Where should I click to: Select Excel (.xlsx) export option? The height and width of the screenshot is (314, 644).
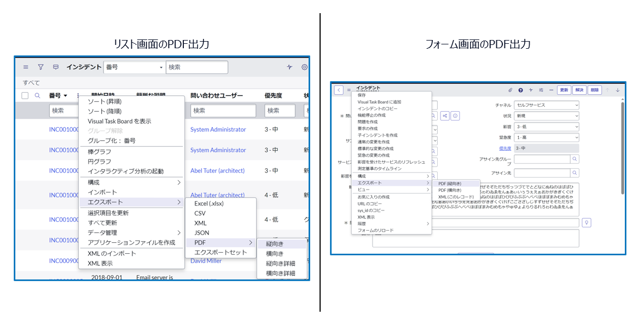(x=209, y=203)
